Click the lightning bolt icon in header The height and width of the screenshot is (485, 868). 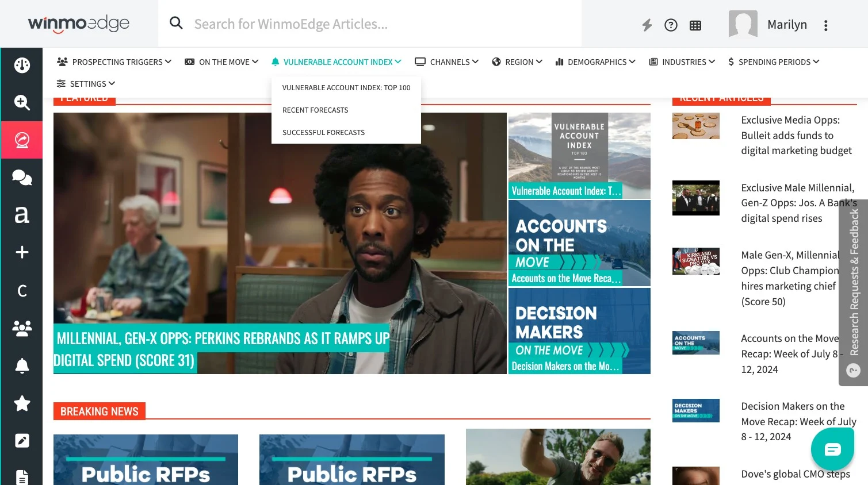pyautogui.click(x=647, y=25)
